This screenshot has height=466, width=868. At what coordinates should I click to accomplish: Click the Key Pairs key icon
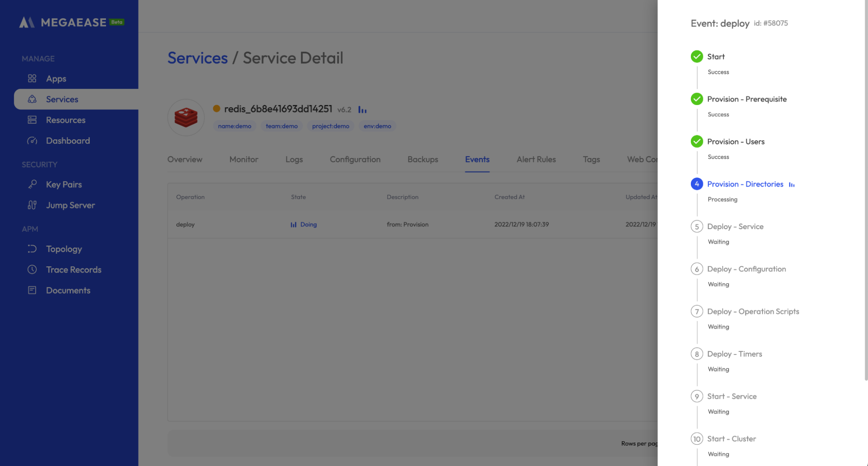(32, 184)
